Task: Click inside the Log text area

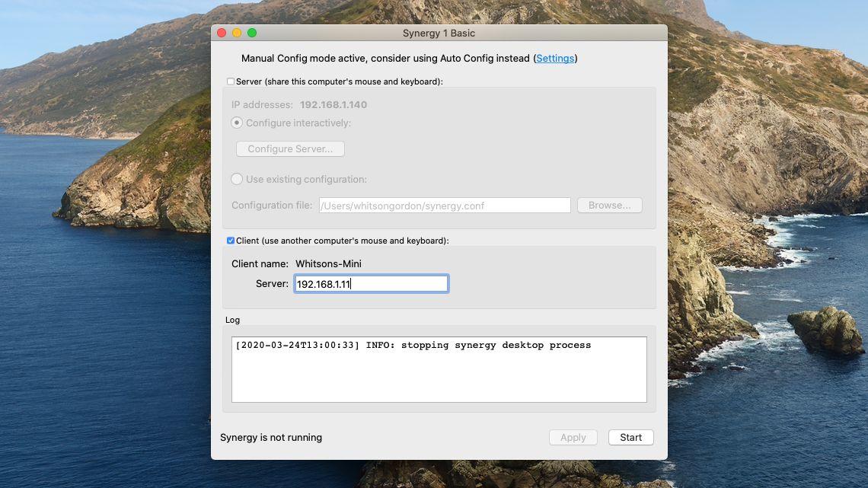Action: click(x=439, y=369)
